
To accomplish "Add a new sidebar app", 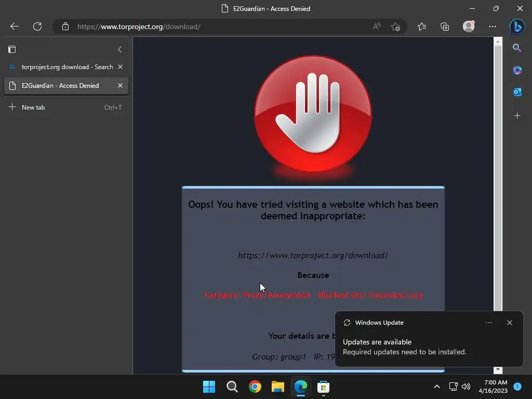I will (517, 116).
